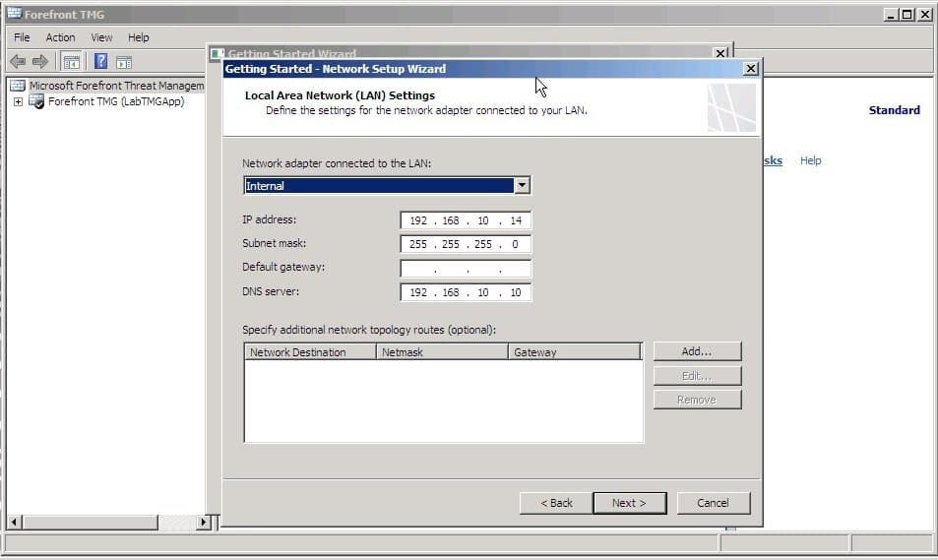Click the tree pane's right scroll arrow
The height and width of the screenshot is (560, 938).
204,523
